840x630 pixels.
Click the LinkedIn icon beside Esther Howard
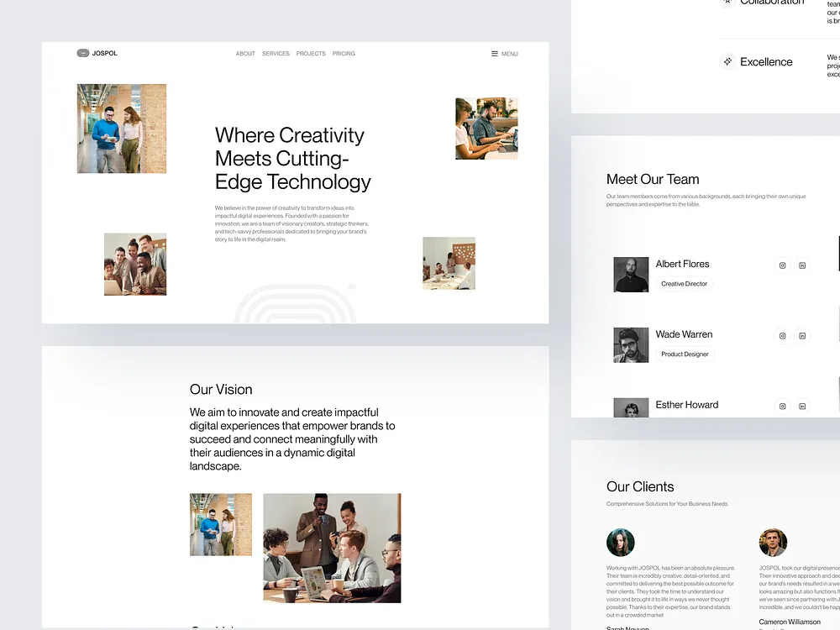pyautogui.click(x=802, y=406)
